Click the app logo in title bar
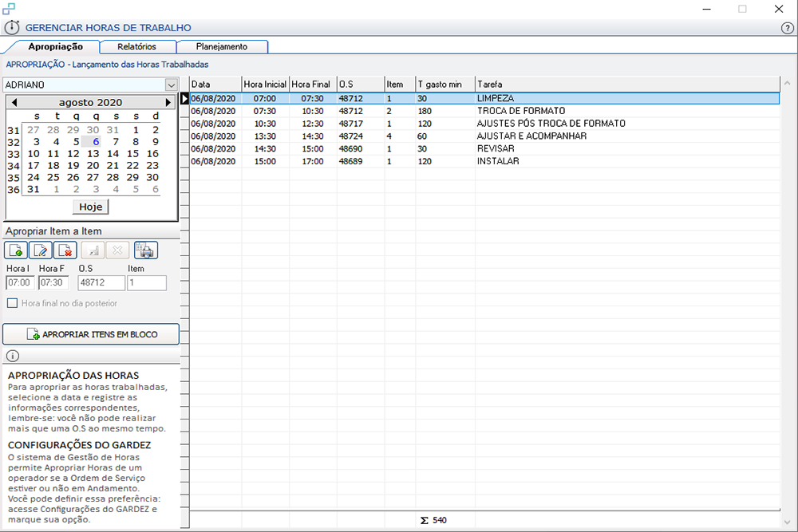This screenshot has width=798, height=532. [x=9, y=9]
